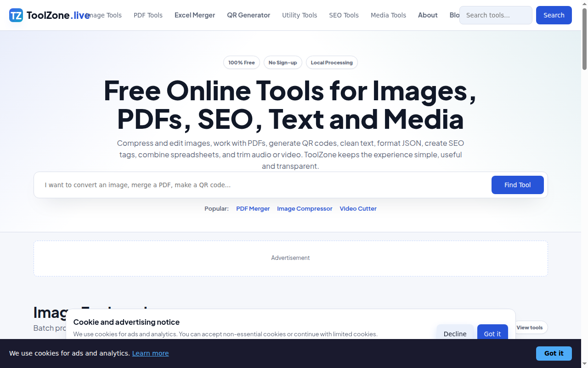Choose Media Tools in the top navigation

tap(388, 15)
